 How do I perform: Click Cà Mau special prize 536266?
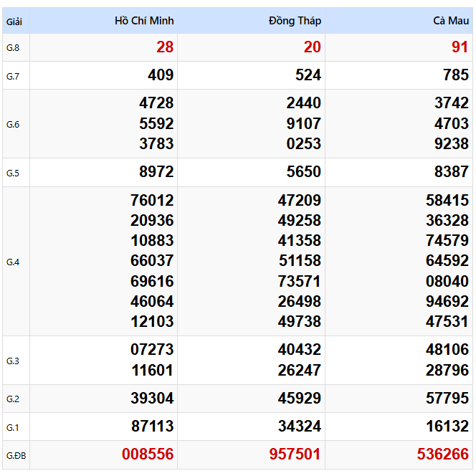[x=443, y=454]
